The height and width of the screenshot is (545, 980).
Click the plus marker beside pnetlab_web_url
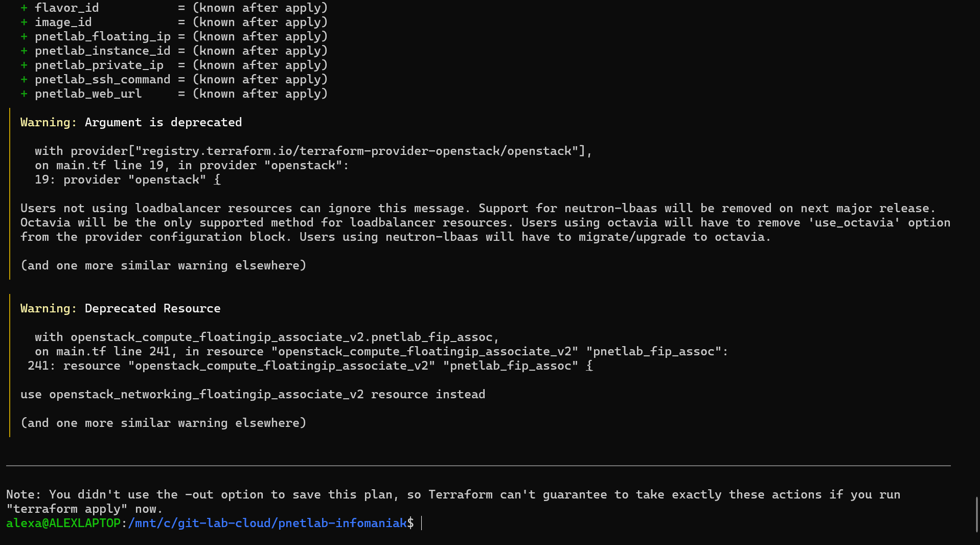[x=24, y=94]
